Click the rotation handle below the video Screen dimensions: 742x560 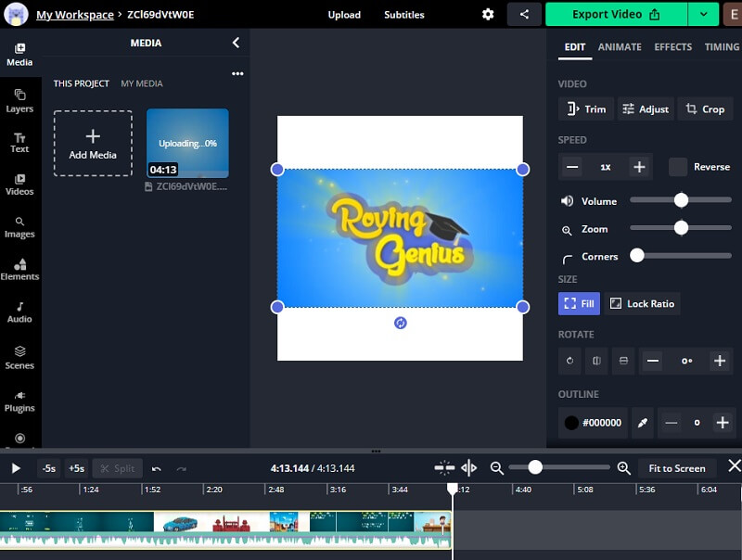coord(400,323)
